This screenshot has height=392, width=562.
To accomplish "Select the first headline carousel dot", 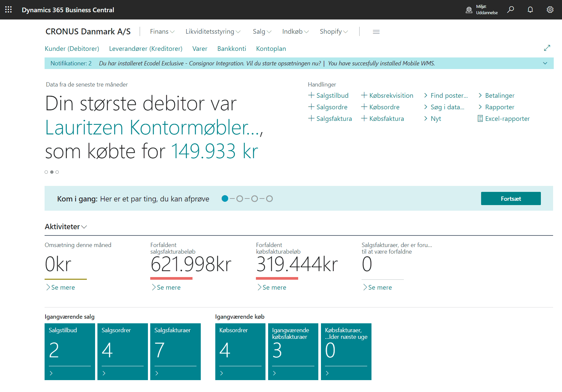I will click(46, 172).
